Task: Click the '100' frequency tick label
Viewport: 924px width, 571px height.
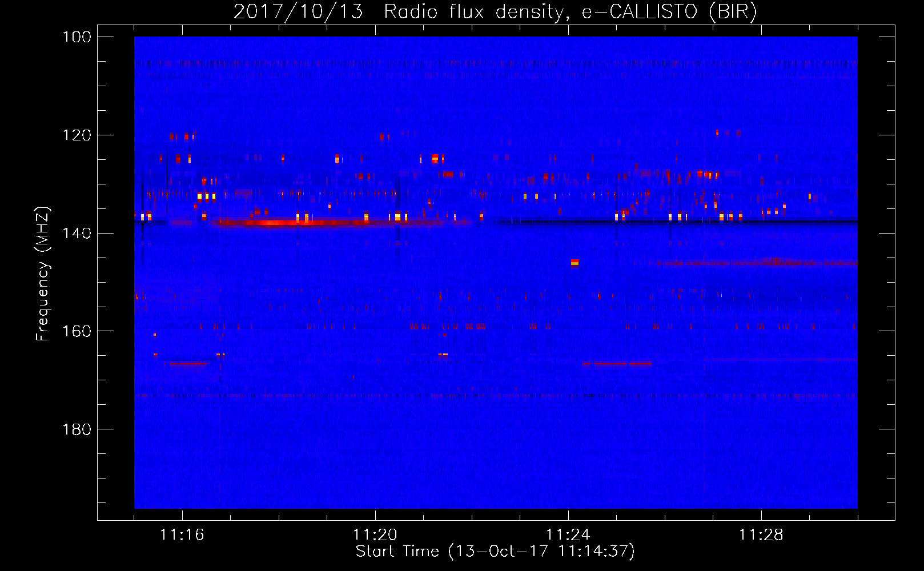Action: point(77,37)
